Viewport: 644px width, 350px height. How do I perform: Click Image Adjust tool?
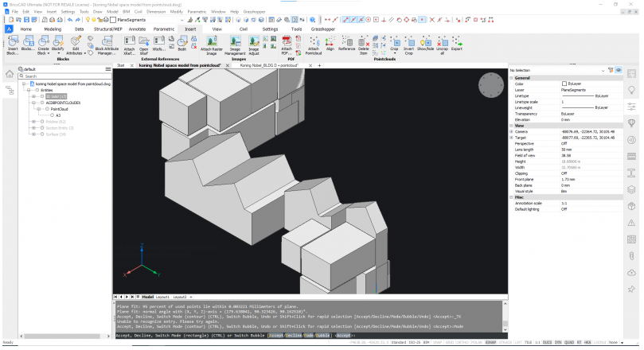(254, 45)
